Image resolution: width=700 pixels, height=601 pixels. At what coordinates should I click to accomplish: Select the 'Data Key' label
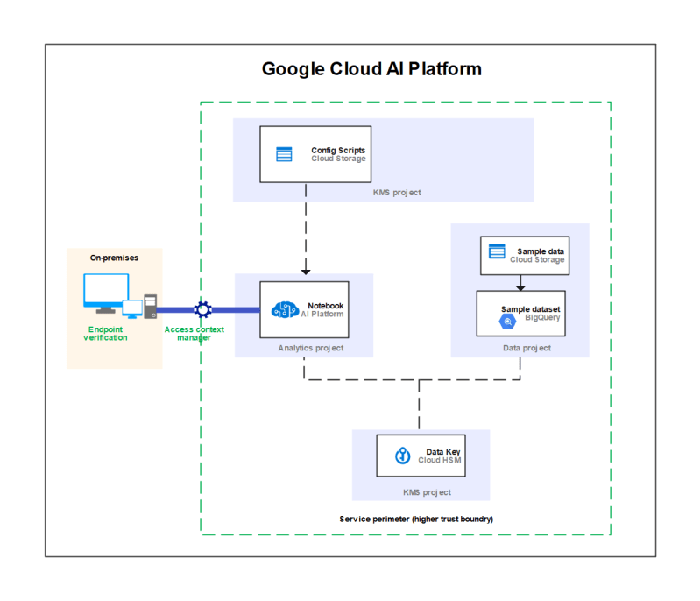pyautogui.click(x=442, y=452)
